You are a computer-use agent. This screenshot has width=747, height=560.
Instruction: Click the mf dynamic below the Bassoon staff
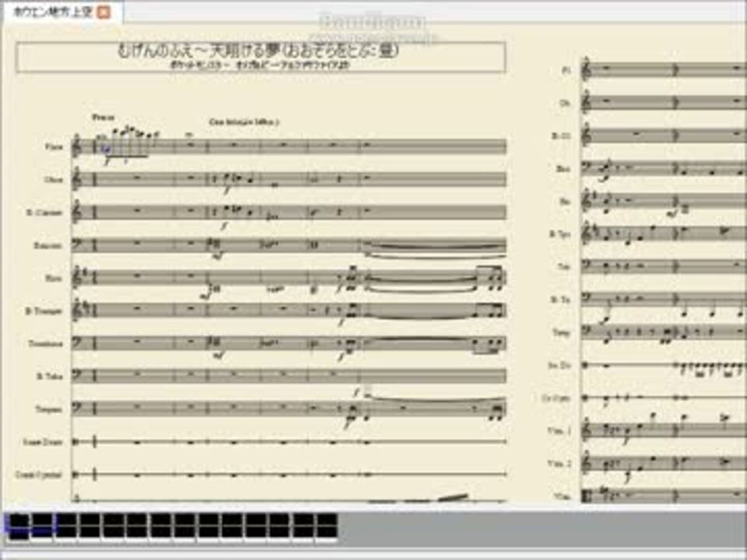pos(218,256)
